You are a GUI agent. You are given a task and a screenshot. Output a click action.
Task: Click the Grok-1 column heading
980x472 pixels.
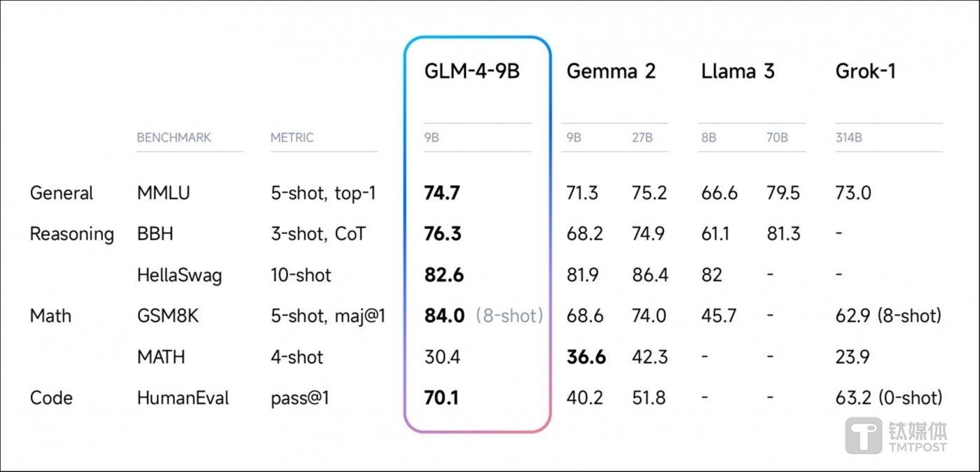pyautogui.click(x=865, y=71)
